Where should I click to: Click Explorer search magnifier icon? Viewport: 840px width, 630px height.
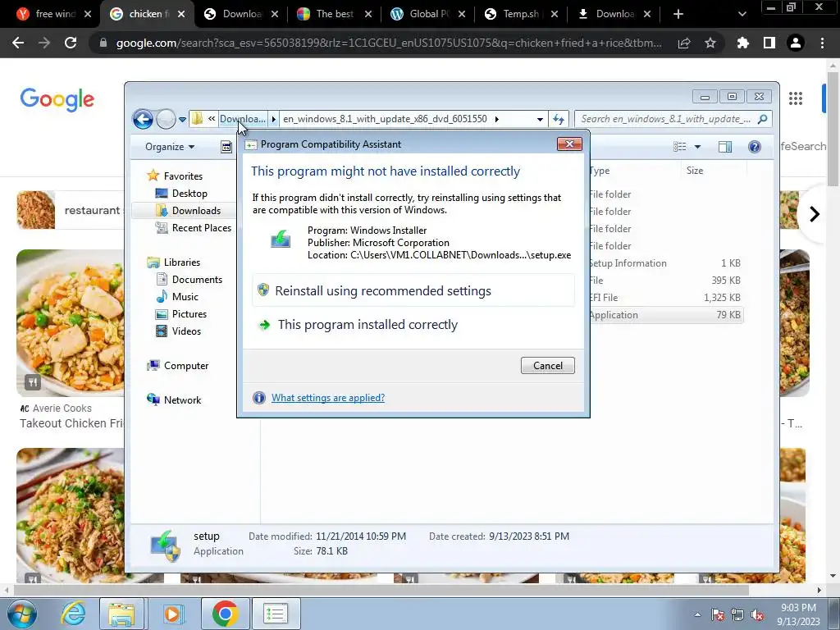click(762, 119)
